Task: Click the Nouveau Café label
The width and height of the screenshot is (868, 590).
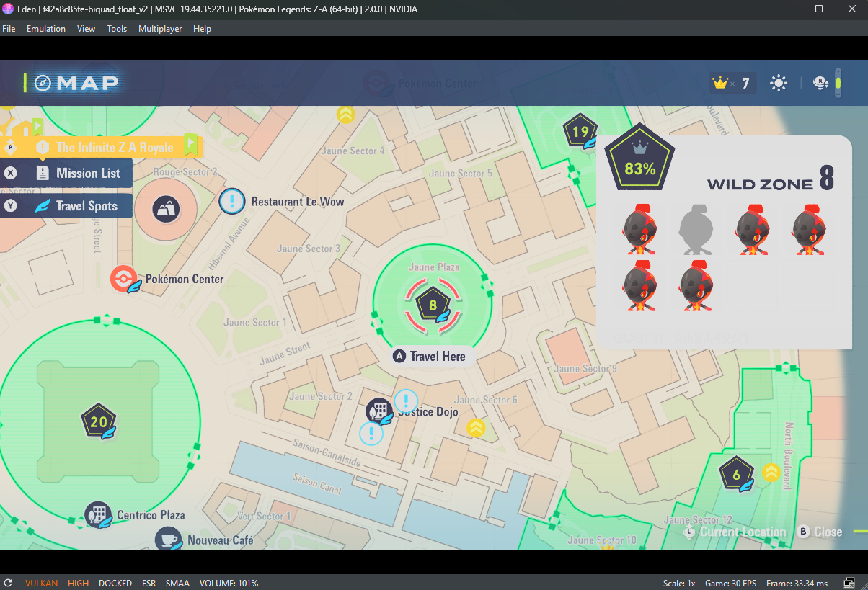Action: 221,540
